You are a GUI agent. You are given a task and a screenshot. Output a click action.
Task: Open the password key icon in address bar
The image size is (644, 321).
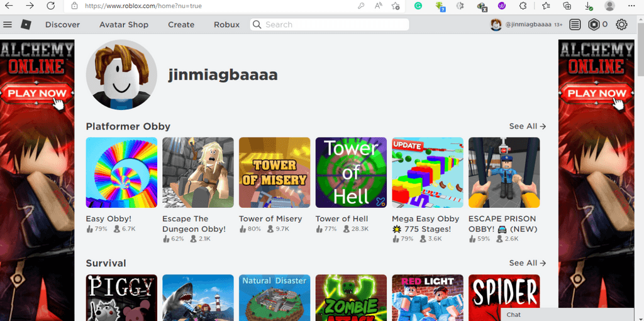tap(361, 6)
